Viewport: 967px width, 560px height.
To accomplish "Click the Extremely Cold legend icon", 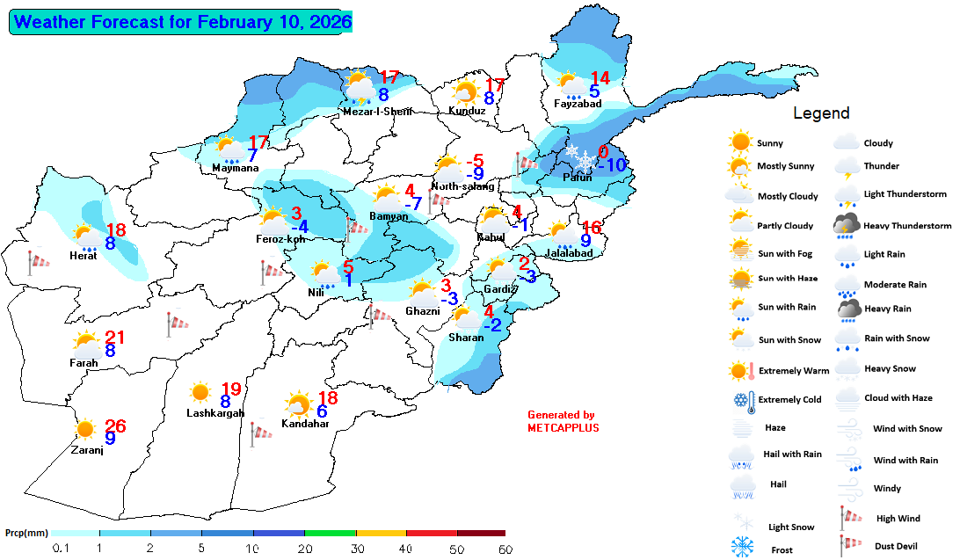I will click(743, 400).
